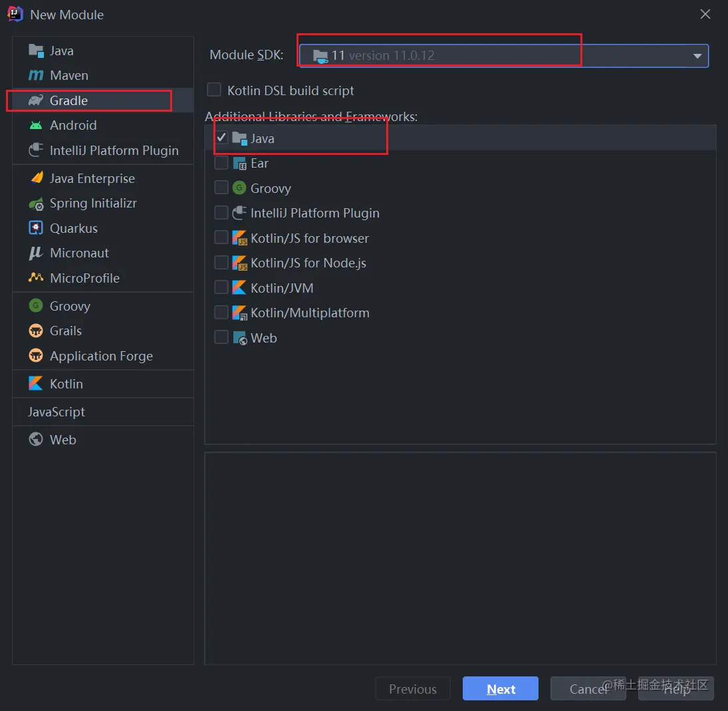Click the Grails icon

point(36,331)
